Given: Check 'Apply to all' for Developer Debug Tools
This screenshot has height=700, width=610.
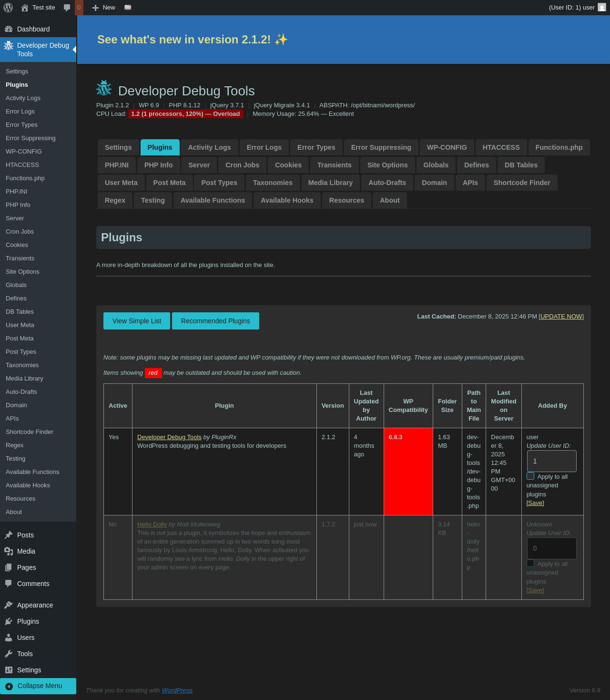Looking at the screenshot, I should 530,476.
